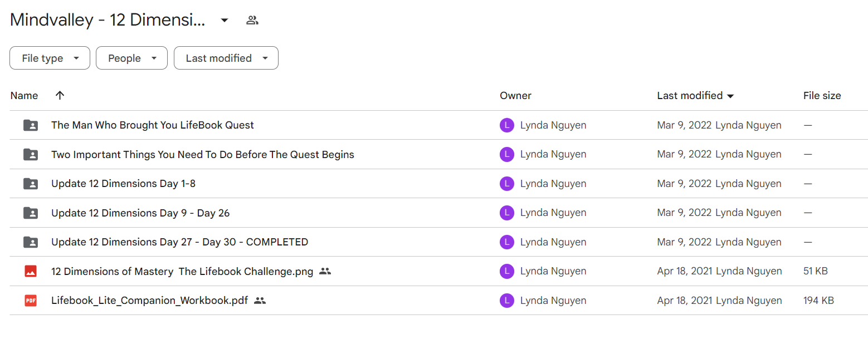Open the Last modified filter
The image size is (868, 344).
226,58
